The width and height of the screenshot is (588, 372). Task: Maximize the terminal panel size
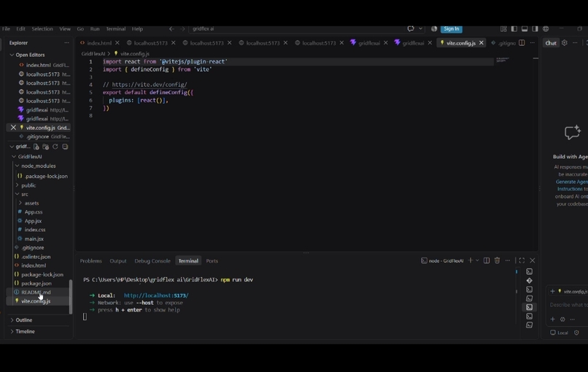click(522, 260)
